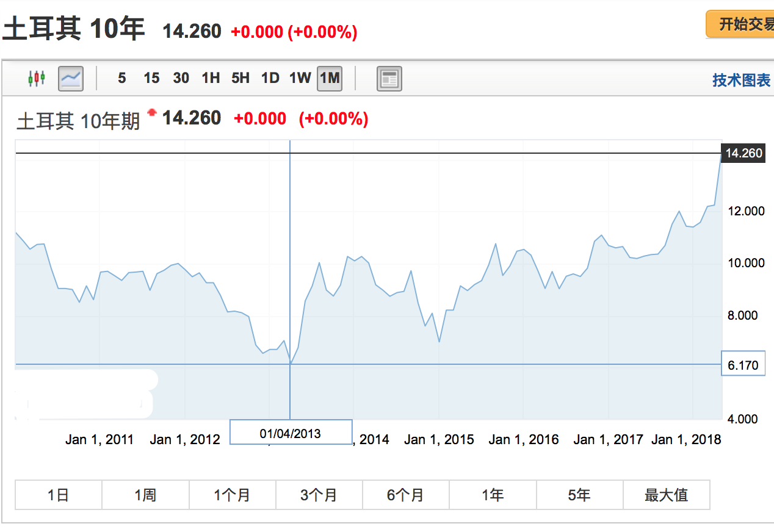774x532 pixels.
Task: Switch to 5H interval
Action: pos(241,78)
